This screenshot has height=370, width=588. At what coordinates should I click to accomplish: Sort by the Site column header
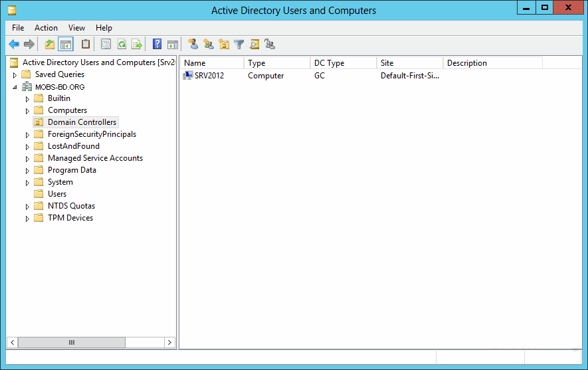pyautogui.click(x=410, y=63)
